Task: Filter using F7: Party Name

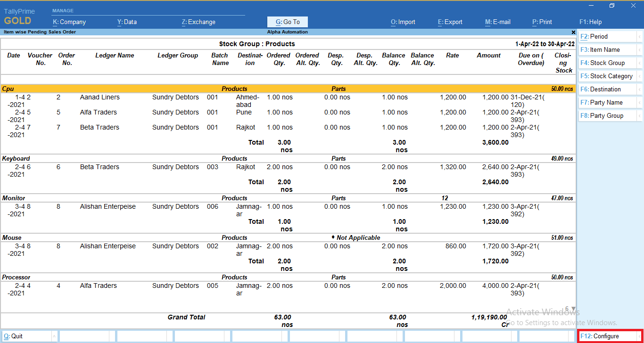Action: (608, 102)
